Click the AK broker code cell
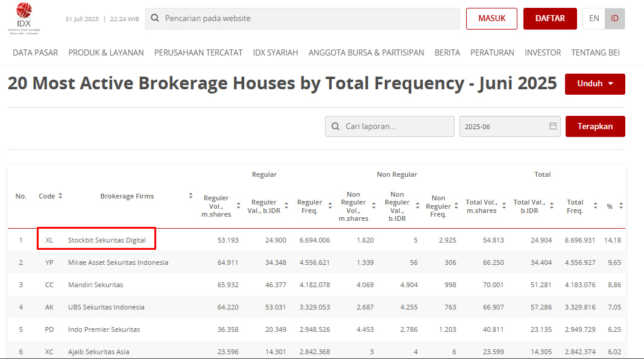 point(49,307)
